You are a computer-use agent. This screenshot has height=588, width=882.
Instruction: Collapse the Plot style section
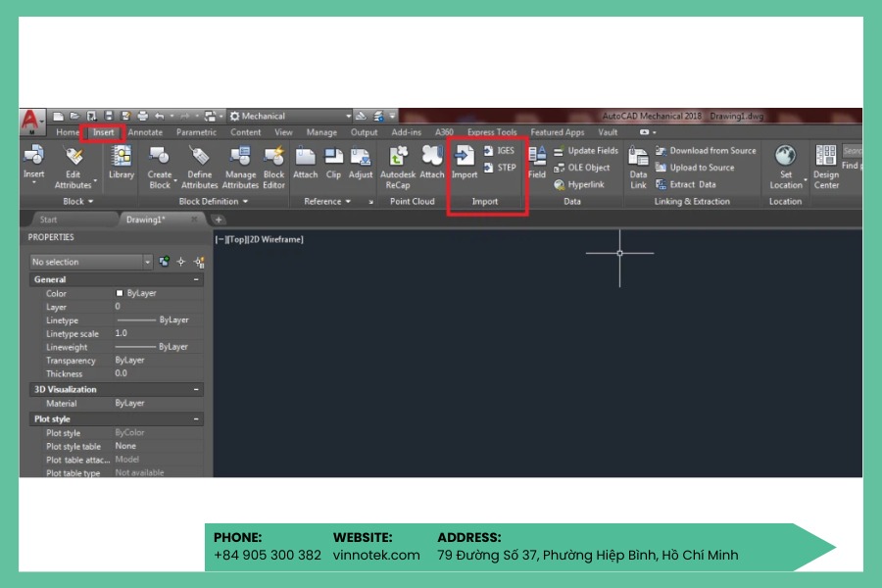click(x=196, y=419)
